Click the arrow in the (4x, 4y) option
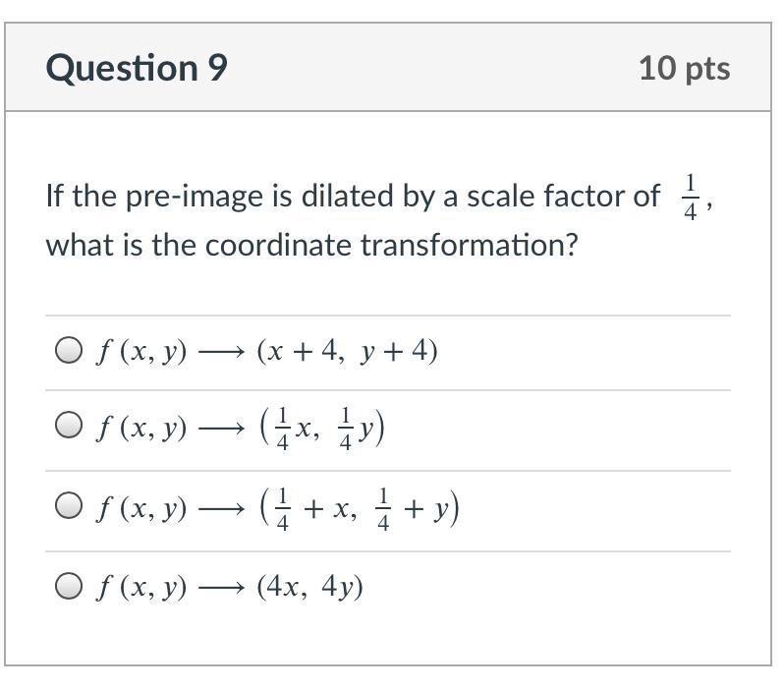 [221, 589]
